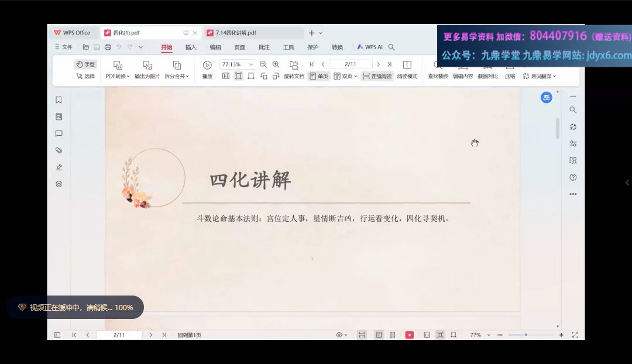Toggle 单页 single page view
The height and width of the screenshot is (364, 632).
[x=319, y=76]
